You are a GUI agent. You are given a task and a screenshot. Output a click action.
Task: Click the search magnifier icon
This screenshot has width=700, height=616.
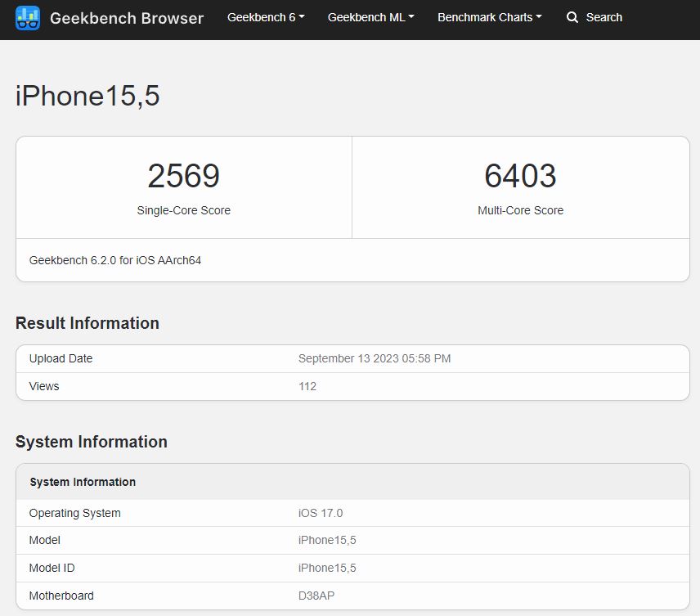pos(572,17)
